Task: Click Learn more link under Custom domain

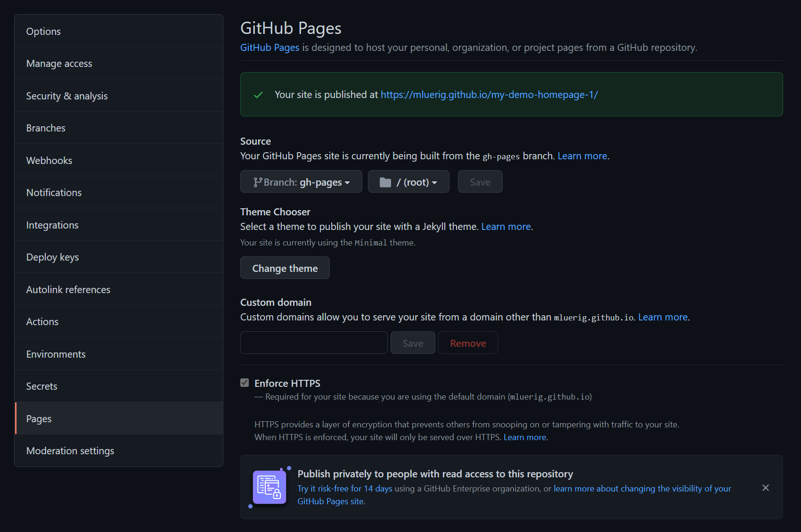Action: pyautogui.click(x=663, y=317)
